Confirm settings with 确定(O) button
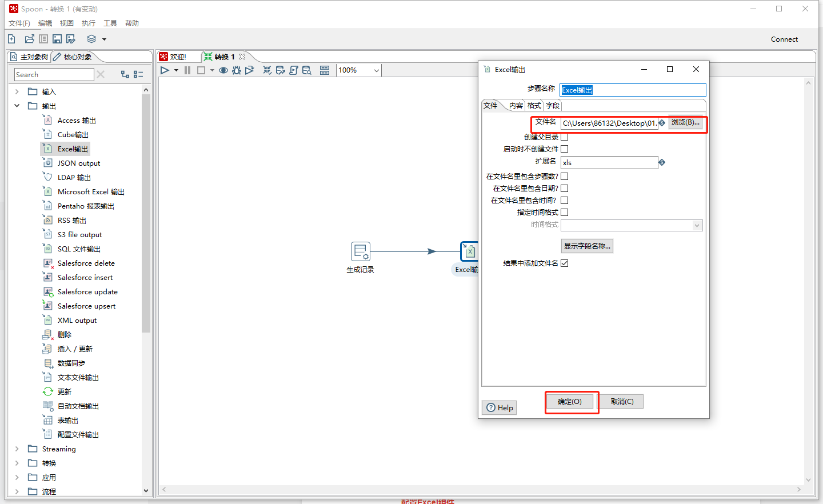 (571, 401)
